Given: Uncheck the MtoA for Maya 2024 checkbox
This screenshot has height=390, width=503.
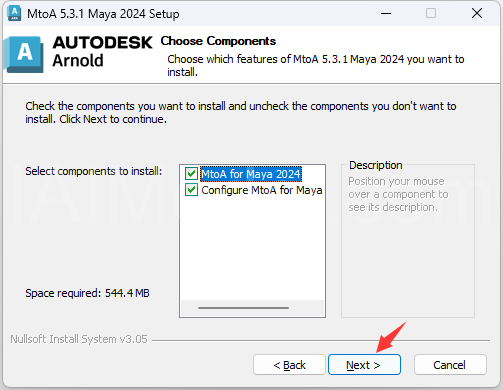Looking at the screenshot, I should point(191,174).
